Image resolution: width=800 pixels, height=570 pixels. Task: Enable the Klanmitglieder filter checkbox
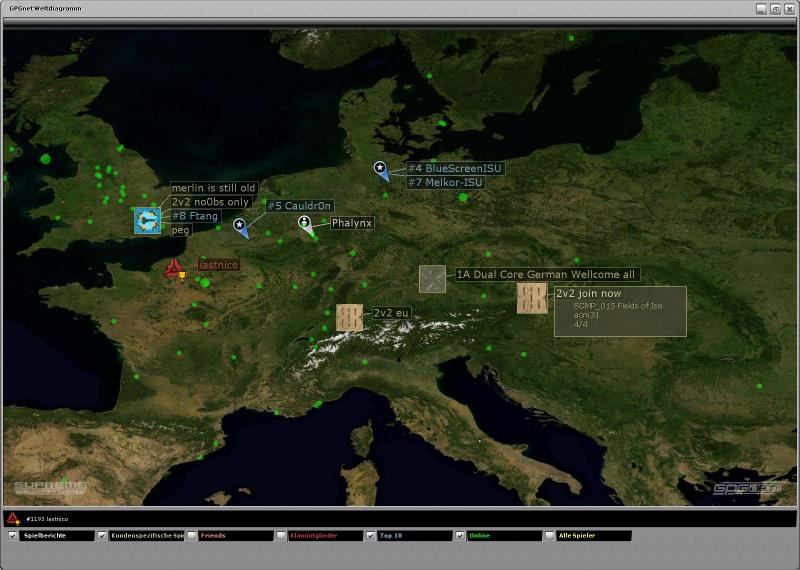pyautogui.click(x=281, y=536)
